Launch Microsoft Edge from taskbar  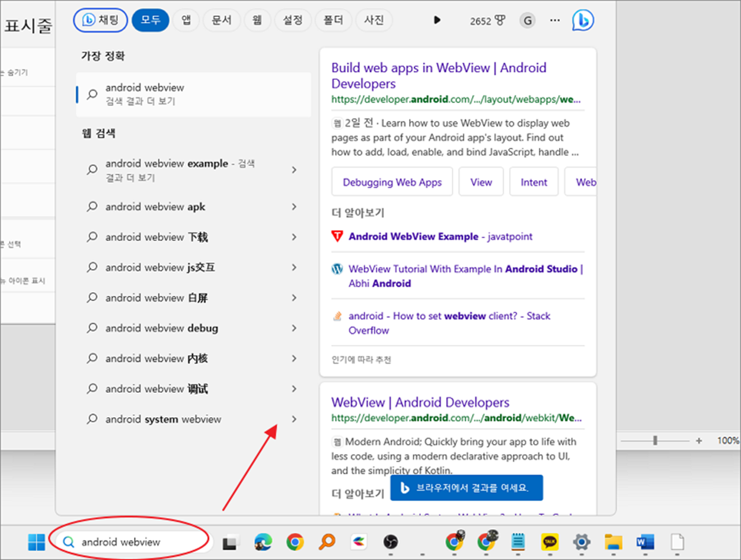point(263,542)
